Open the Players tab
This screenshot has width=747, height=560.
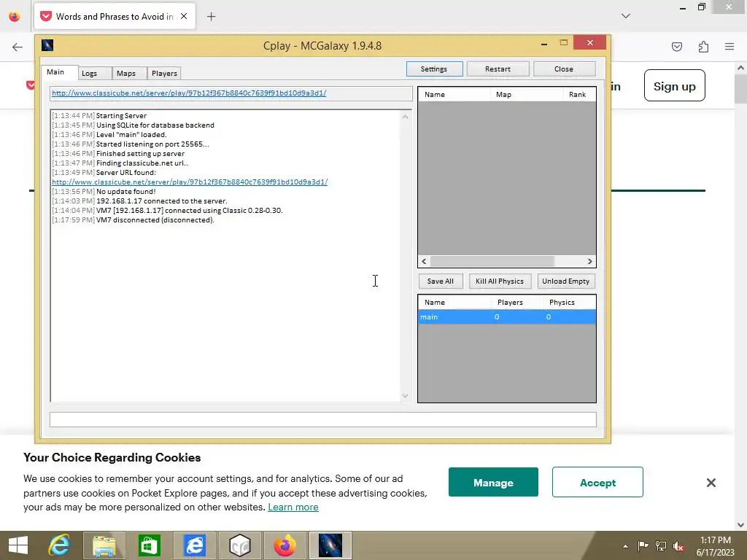(x=164, y=74)
